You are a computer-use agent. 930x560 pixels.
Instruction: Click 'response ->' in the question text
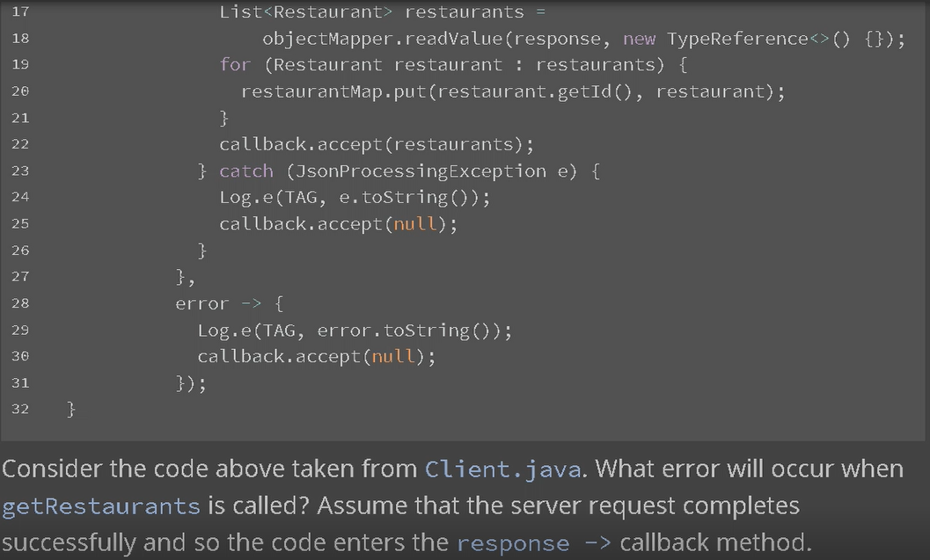tap(534, 543)
